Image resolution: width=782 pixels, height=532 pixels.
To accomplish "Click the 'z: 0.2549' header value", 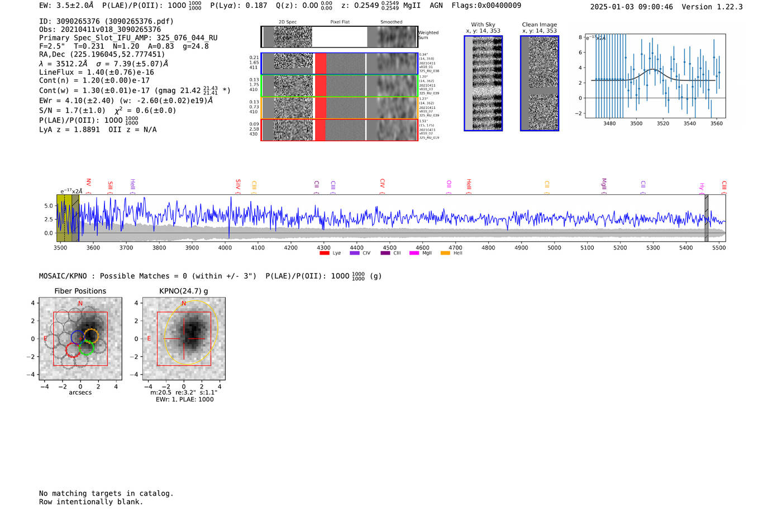I will (x=360, y=5).
